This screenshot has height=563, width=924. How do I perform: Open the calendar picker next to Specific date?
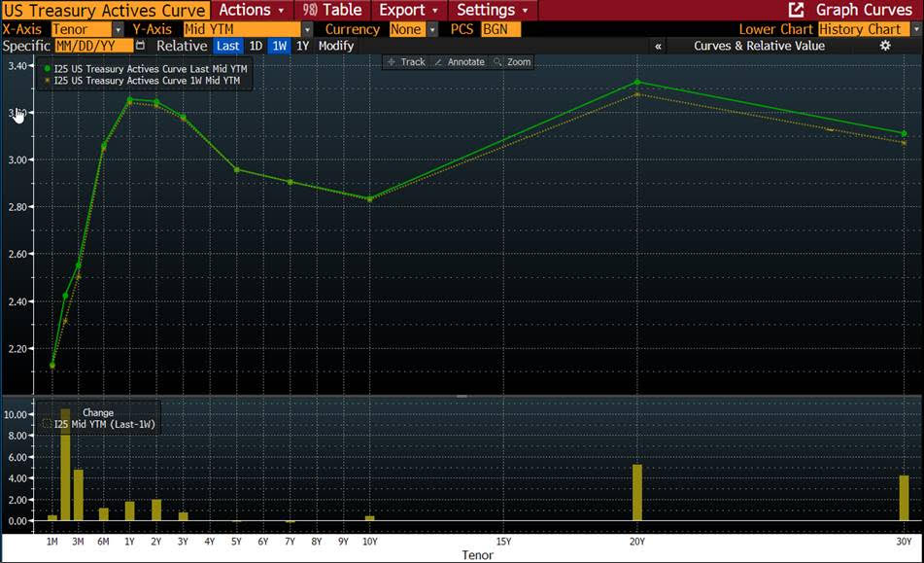click(140, 46)
